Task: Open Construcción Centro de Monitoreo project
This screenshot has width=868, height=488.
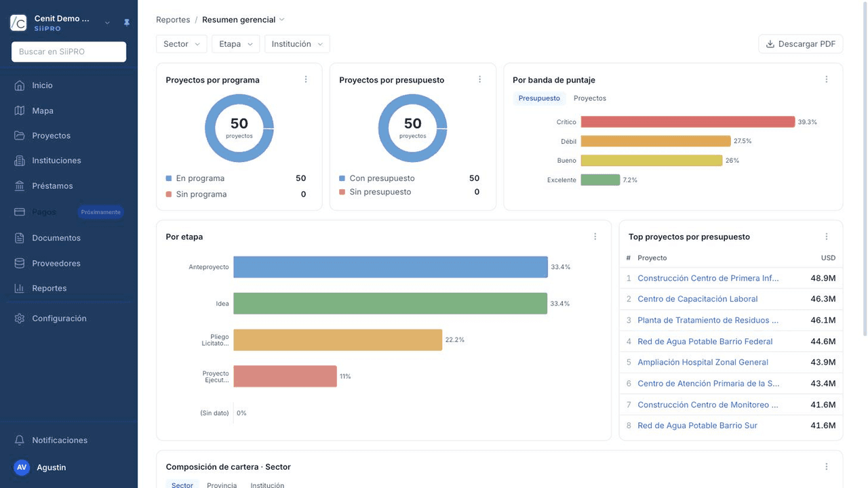Action: coord(708,405)
